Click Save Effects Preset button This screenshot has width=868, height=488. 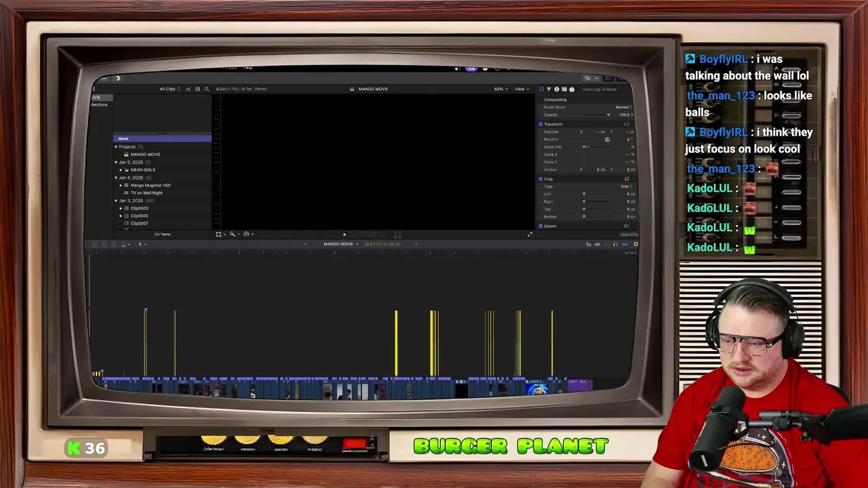(x=629, y=235)
